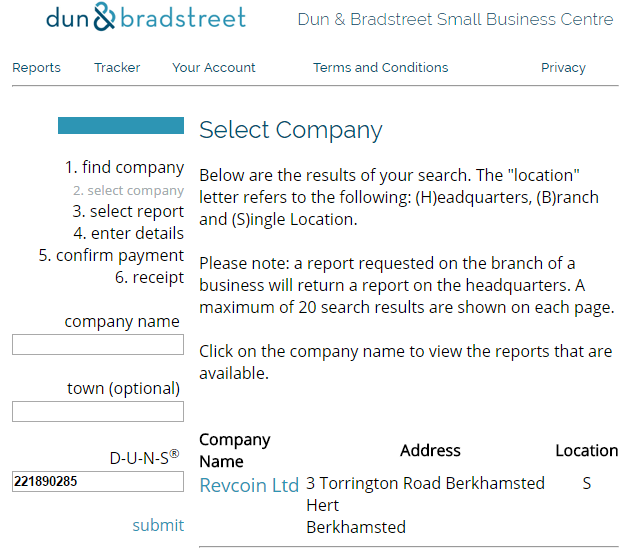The height and width of the screenshot is (553, 635).
Task: Click the '3. select report' step
Action: tap(128, 212)
